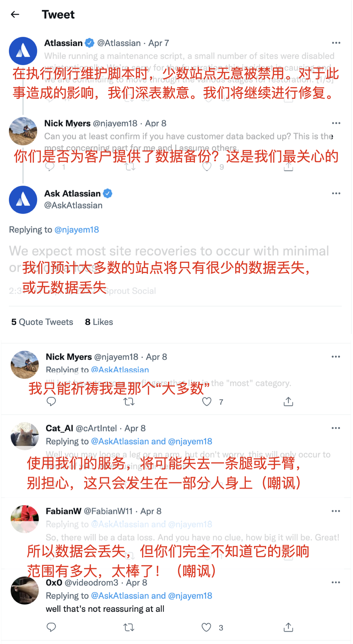Retweet the 0x0 reply
The width and height of the screenshot is (353, 644).
pos(129,627)
